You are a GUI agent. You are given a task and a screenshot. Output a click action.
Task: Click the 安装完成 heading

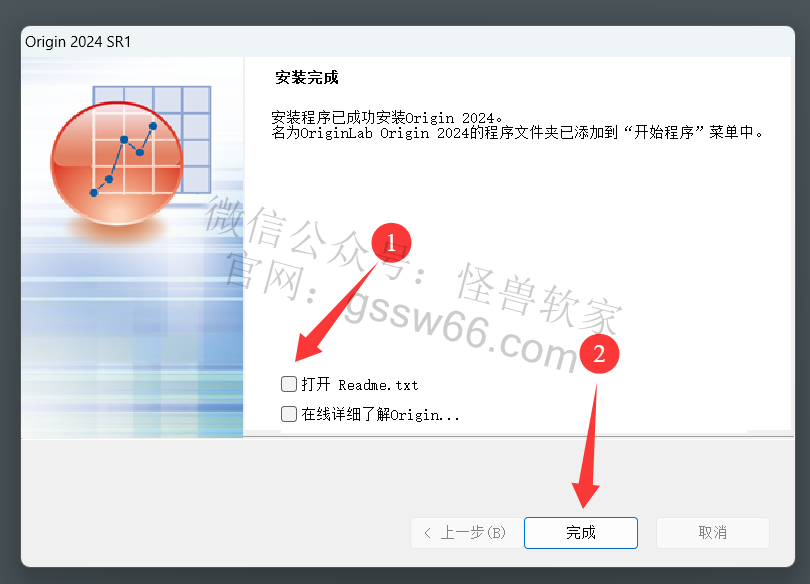[307, 77]
